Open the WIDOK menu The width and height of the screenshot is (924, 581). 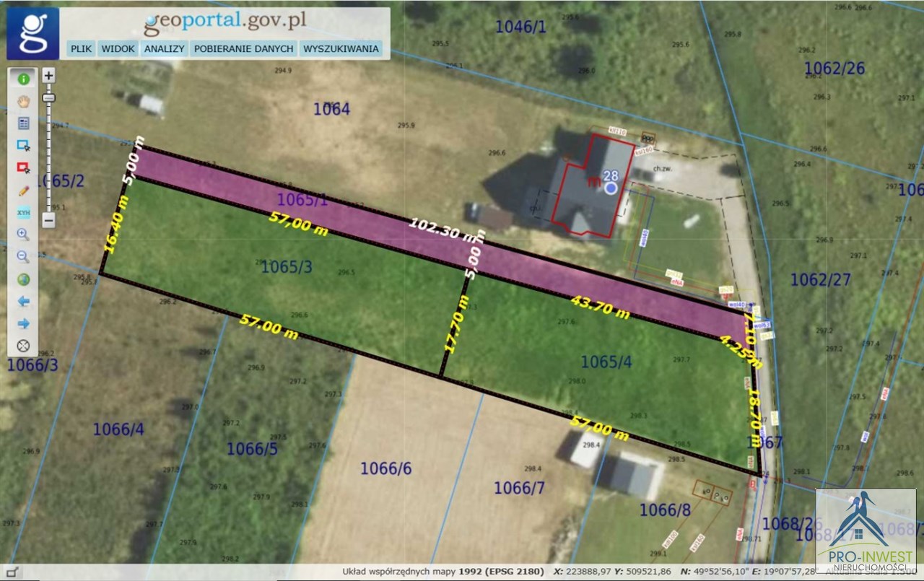click(x=118, y=49)
